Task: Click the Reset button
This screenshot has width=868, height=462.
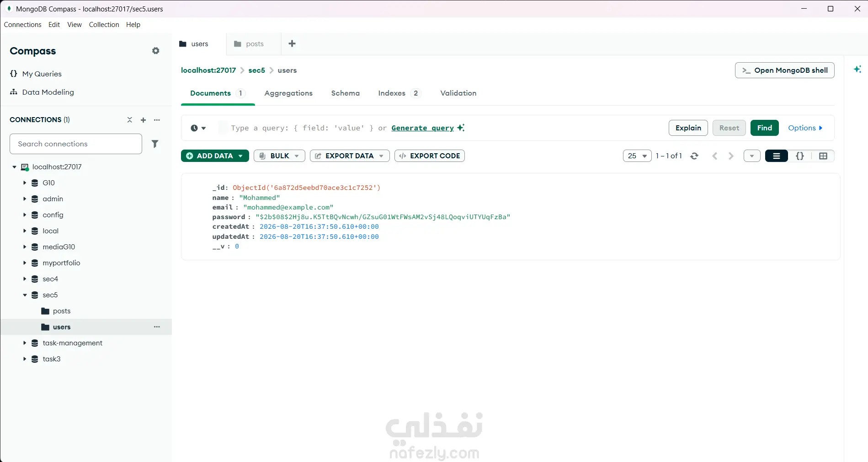Action: [x=729, y=128]
